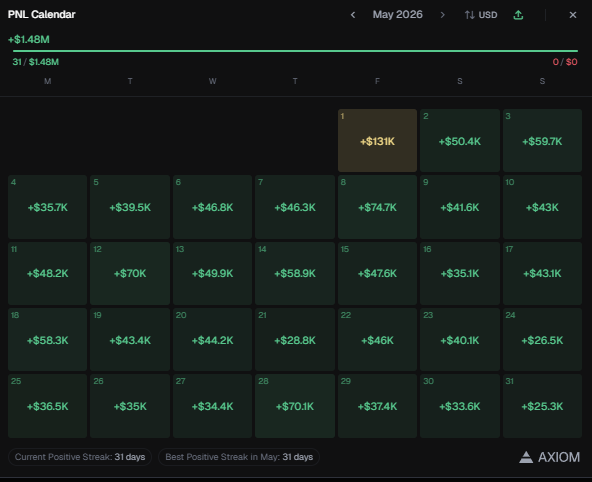Select day 21 showing +$28.8K
The height and width of the screenshot is (482, 592).
[295, 339]
